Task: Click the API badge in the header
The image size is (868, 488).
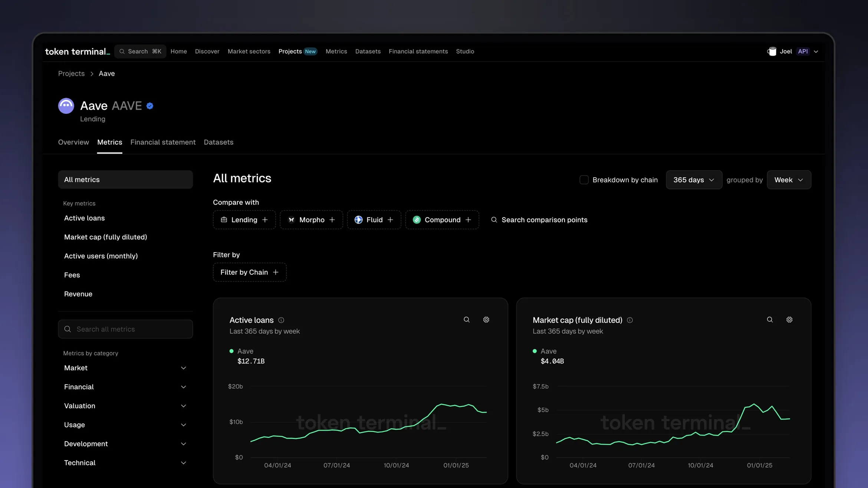Action: (803, 52)
